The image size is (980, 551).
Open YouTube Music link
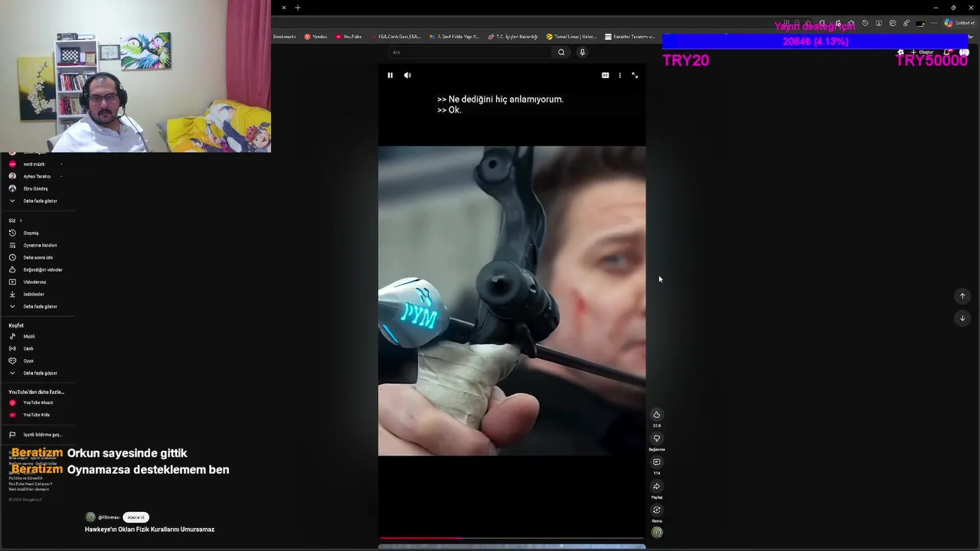37,403
